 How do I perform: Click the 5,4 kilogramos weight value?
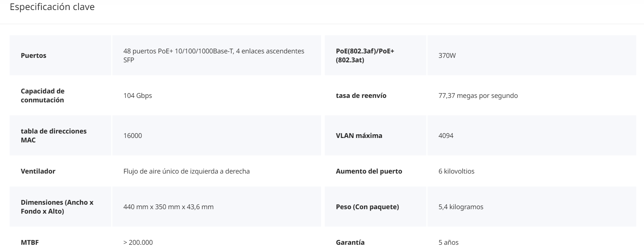coord(460,207)
